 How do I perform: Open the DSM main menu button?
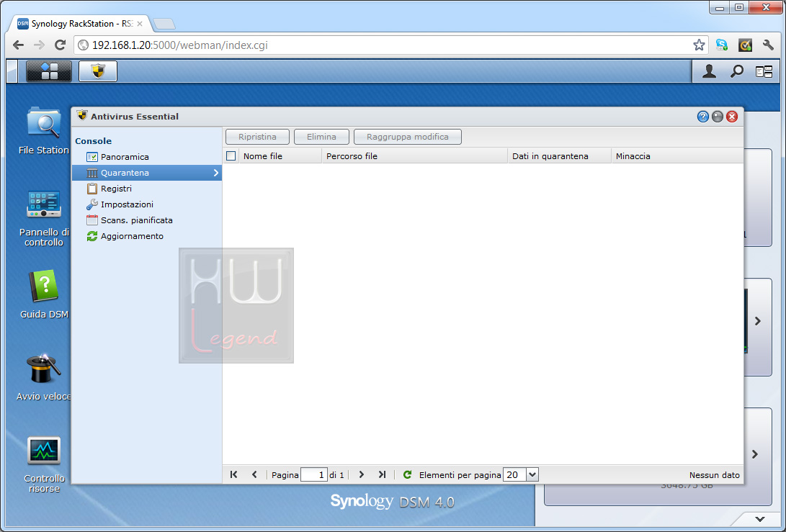click(x=48, y=71)
